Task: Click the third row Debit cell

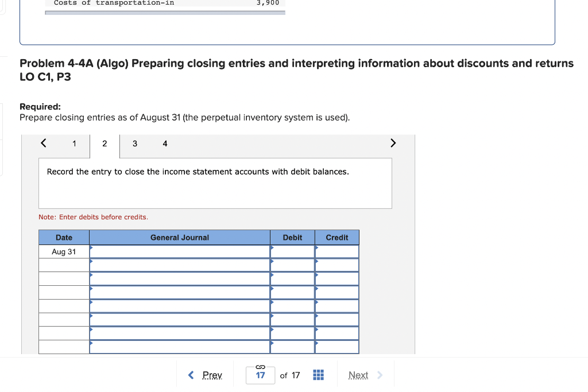Action: click(292, 279)
